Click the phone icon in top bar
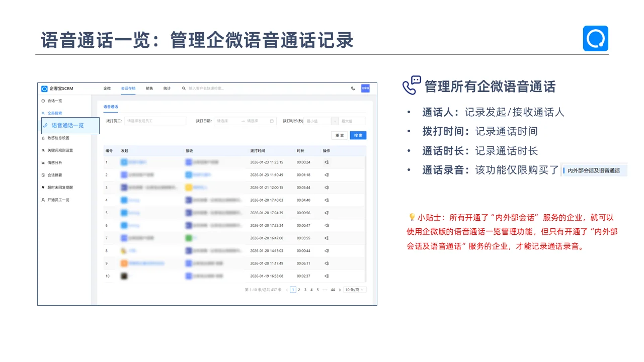644x362 pixels. coord(353,88)
